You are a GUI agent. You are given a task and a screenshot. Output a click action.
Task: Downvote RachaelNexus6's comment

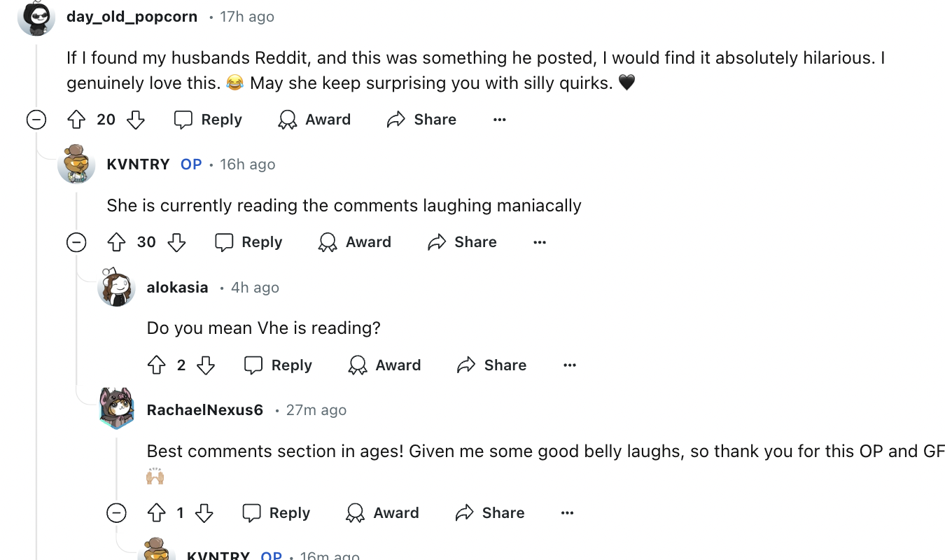pos(204,513)
